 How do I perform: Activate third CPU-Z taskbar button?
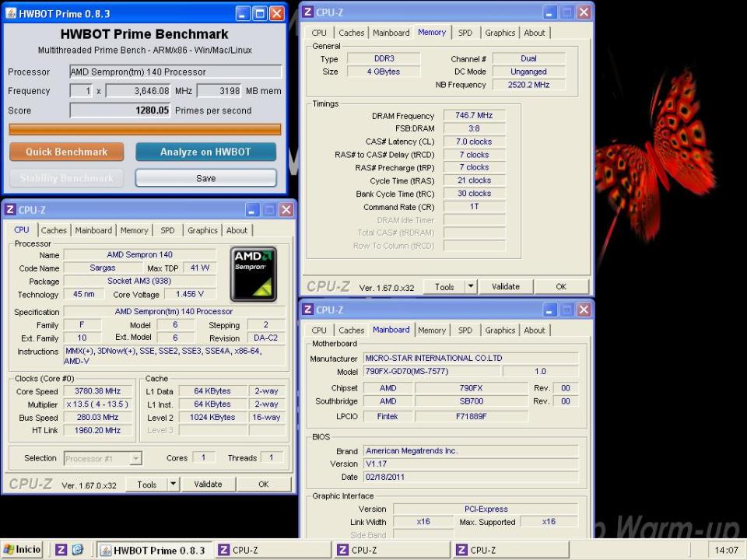[510, 550]
